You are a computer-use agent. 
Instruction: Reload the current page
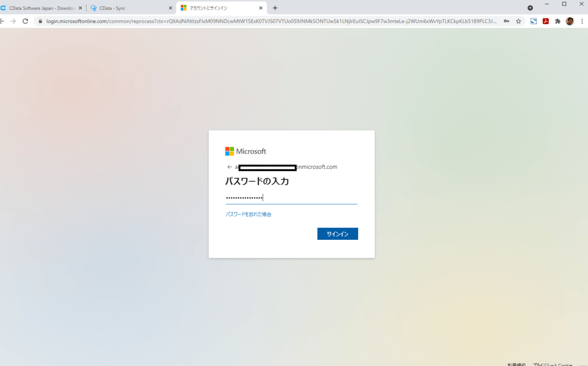click(x=25, y=21)
